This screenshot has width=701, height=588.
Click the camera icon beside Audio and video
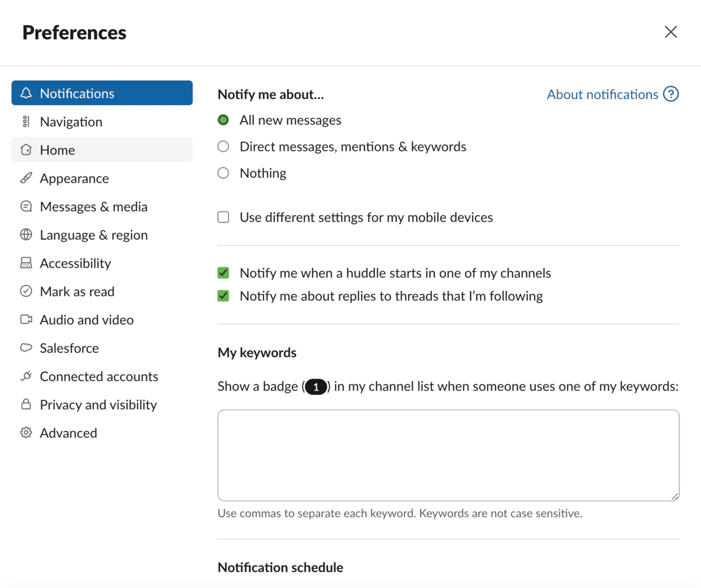pyautogui.click(x=26, y=319)
